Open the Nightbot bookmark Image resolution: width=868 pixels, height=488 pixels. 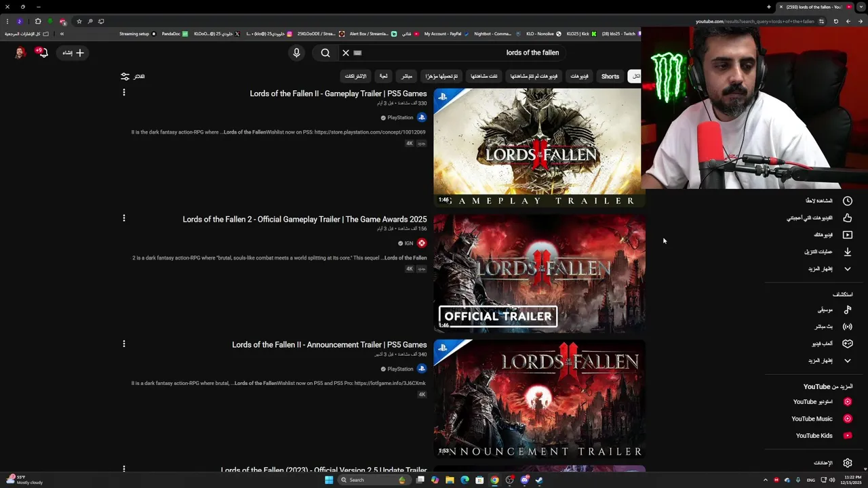click(496, 34)
